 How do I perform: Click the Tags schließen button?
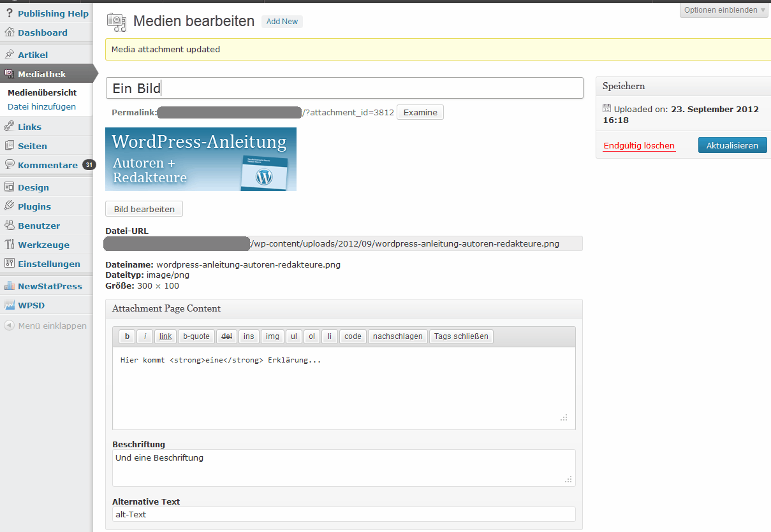[x=461, y=336]
